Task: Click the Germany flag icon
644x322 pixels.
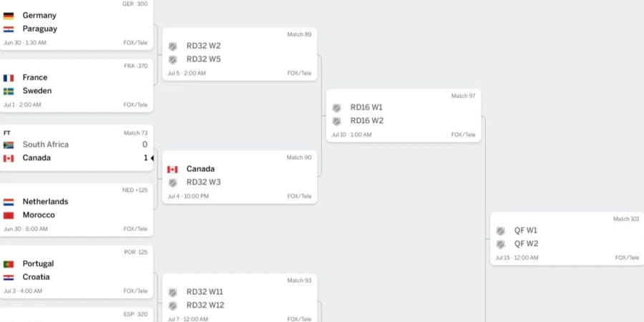Action: point(8,16)
